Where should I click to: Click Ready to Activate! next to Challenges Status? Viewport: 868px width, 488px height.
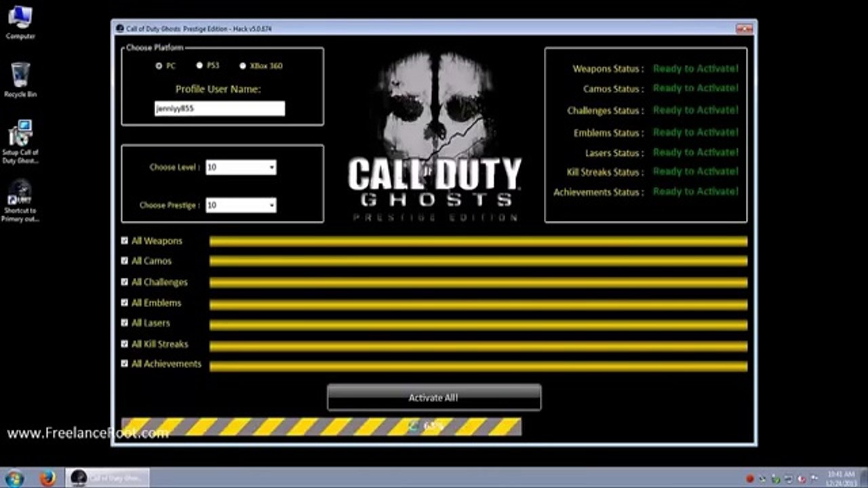click(x=695, y=110)
